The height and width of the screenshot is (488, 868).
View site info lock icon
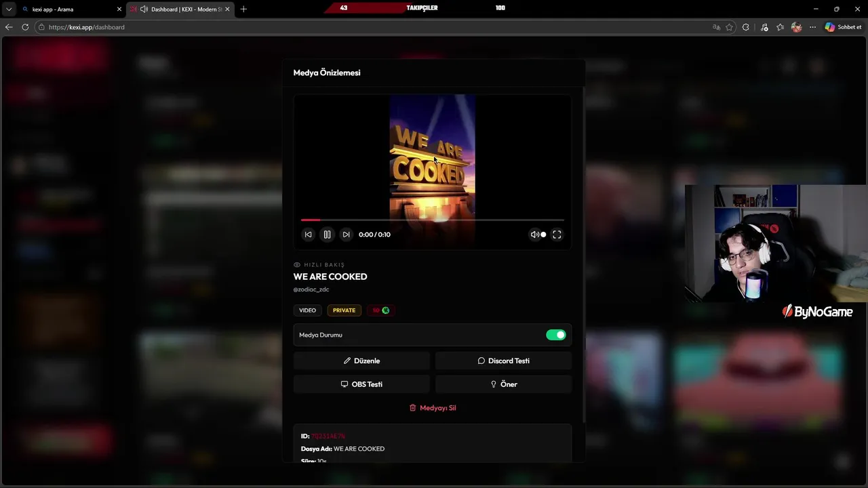41,27
